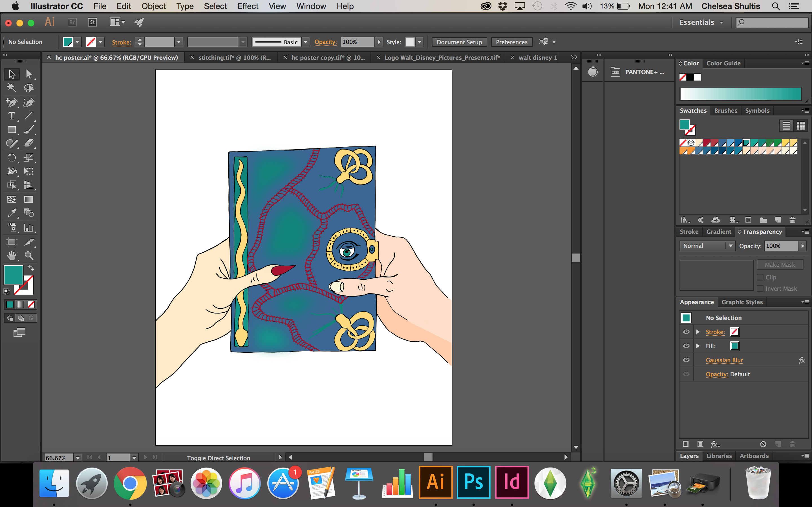Toggle Fill attribute visibility eye
Screen dimensions: 812x507
tap(686, 346)
